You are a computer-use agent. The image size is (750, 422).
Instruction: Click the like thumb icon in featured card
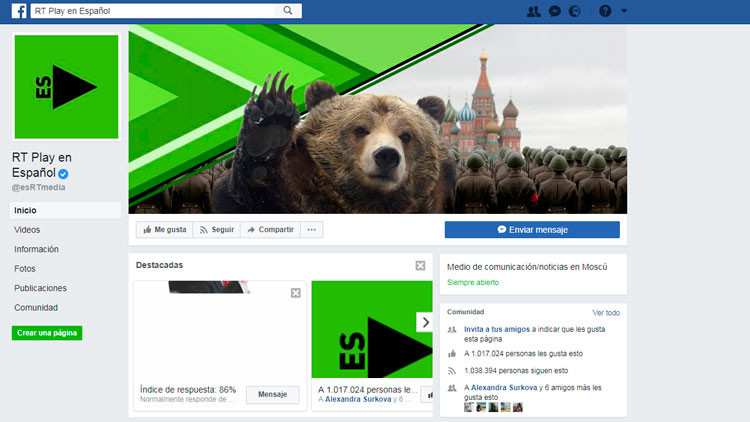coord(430,395)
